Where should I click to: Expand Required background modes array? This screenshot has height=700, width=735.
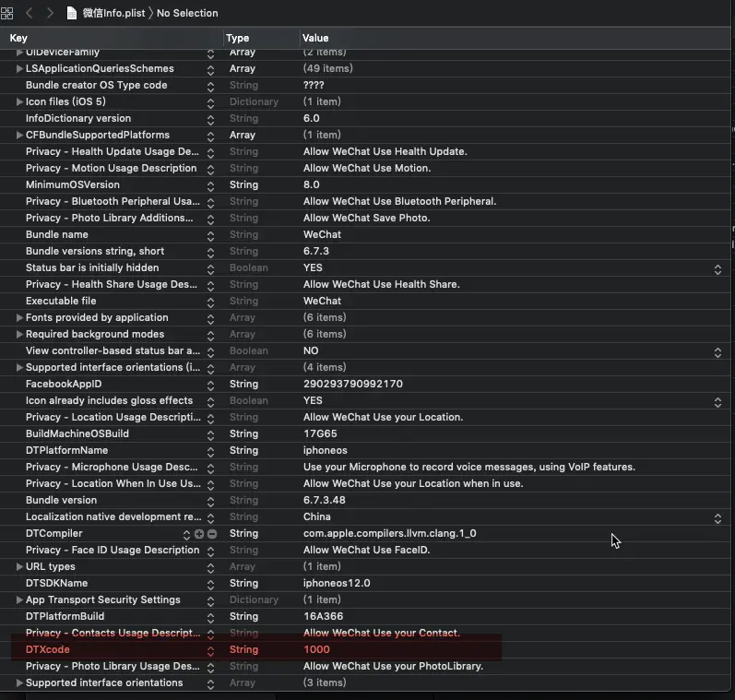[x=19, y=334]
